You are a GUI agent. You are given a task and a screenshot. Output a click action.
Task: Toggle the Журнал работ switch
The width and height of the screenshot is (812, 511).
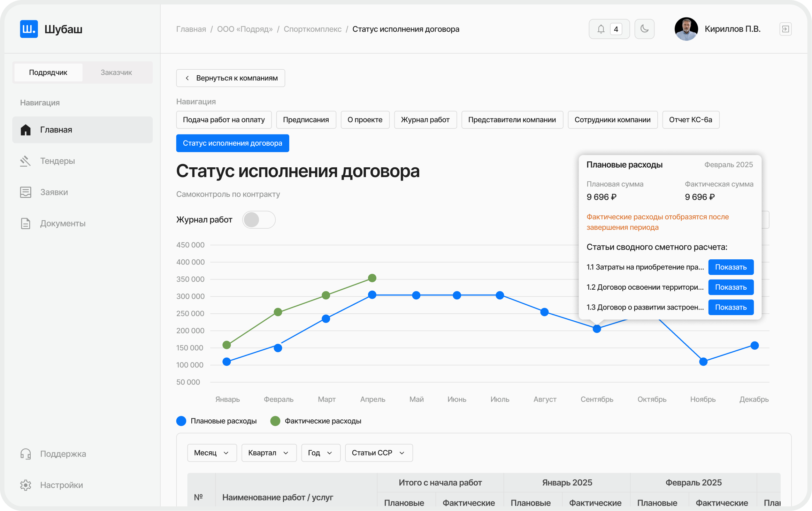(259, 220)
